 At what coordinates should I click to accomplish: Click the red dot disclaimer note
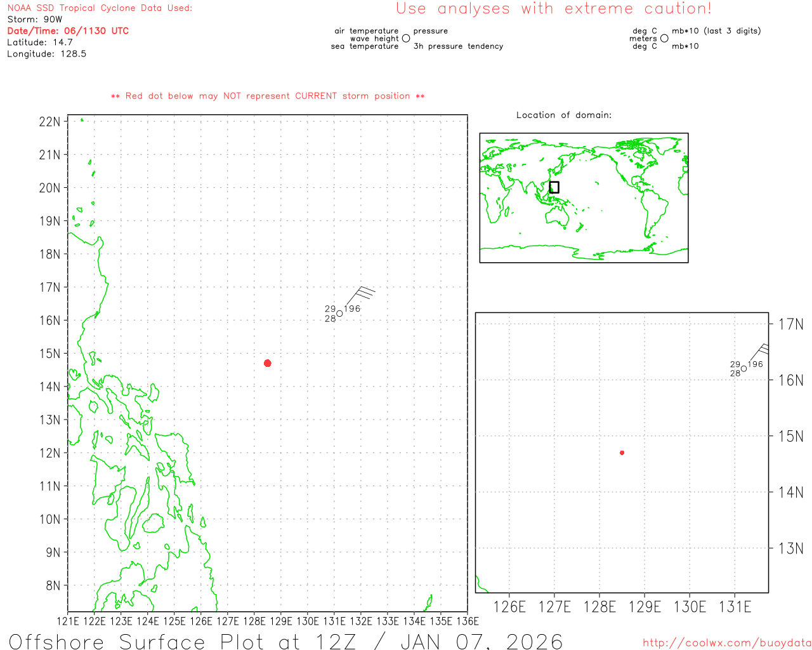coord(268,96)
